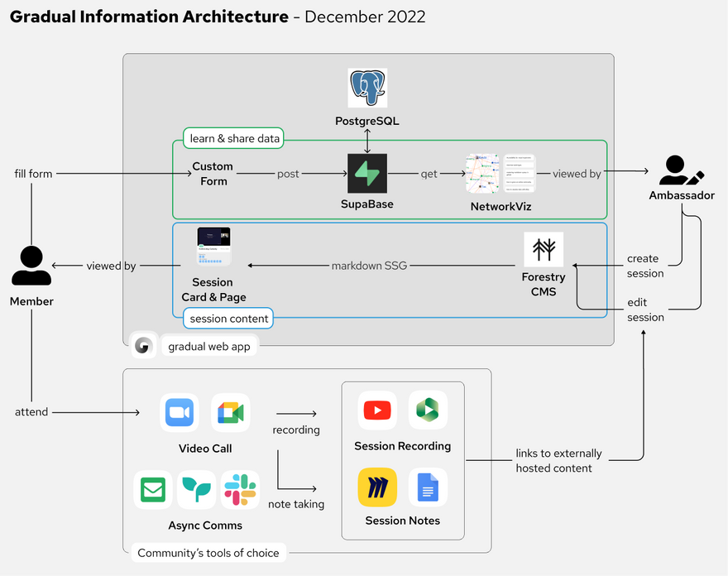The height and width of the screenshot is (576, 728).
Task: Click the Member person icon
Action: (31, 266)
